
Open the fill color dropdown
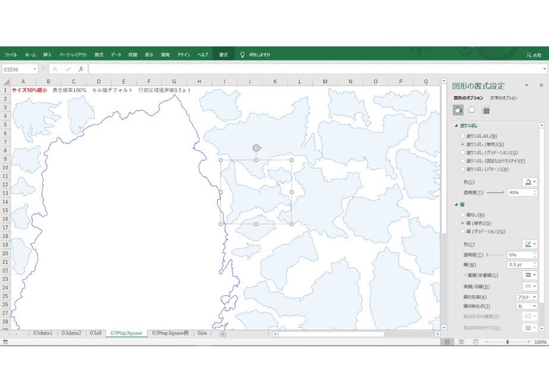point(530,182)
